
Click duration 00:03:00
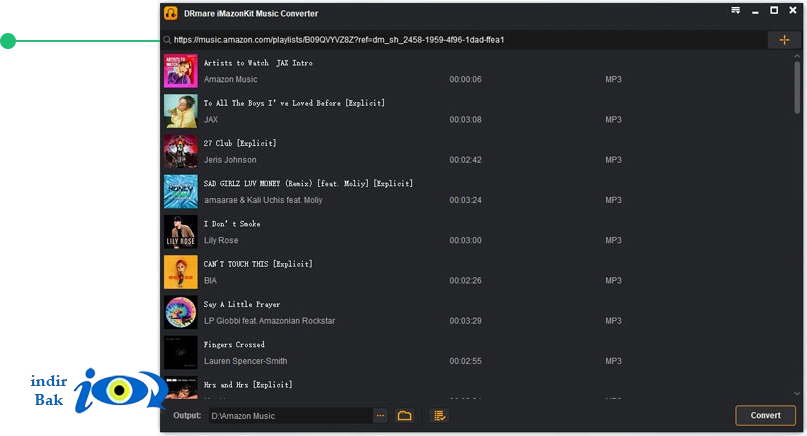coord(465,240)
